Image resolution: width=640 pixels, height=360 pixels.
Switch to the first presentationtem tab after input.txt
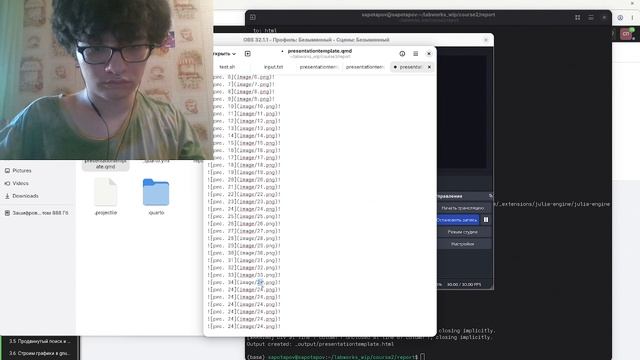tap(319, 67)
